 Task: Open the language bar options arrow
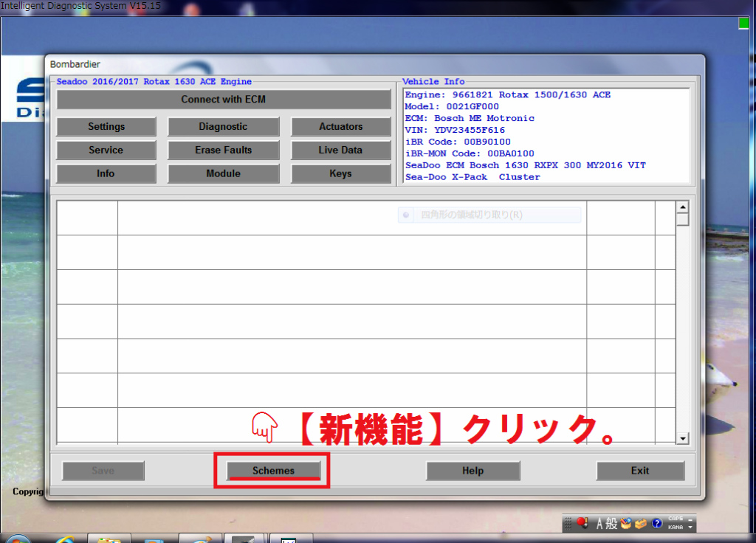click(690, 527)
